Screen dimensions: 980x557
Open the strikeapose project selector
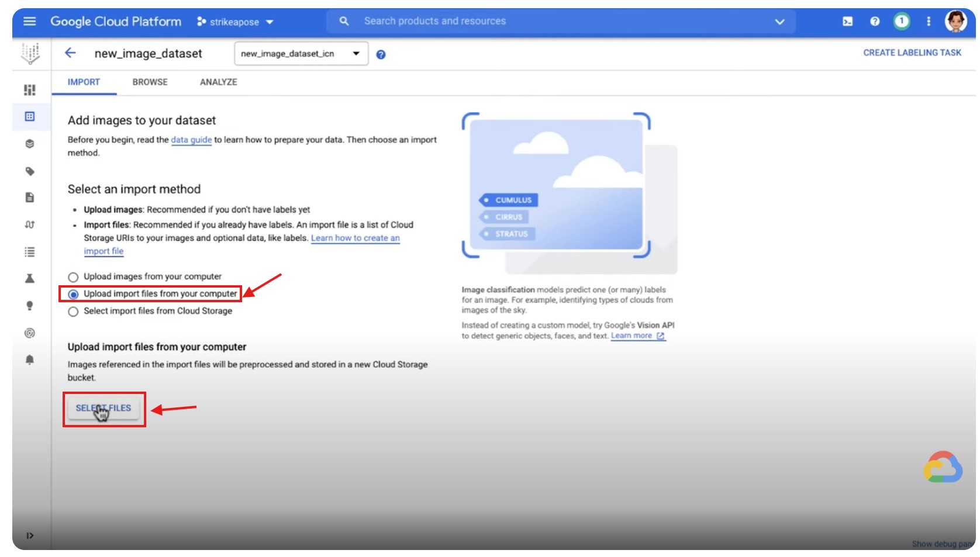coord(235,22)
